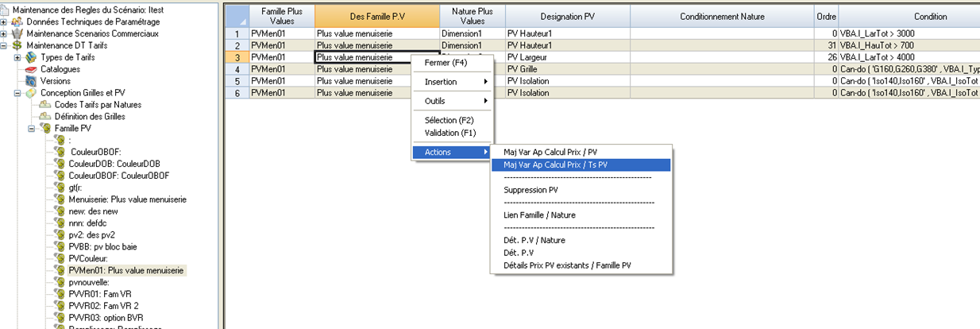Screen dimensions: 980x329
Task: Click the Définition des Grilles icon
Action: 45,117
